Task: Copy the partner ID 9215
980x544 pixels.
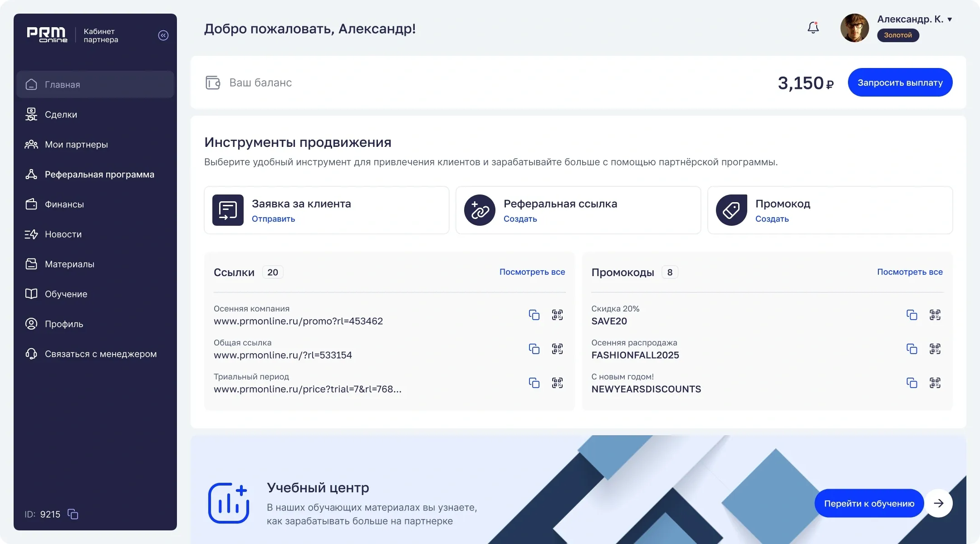Action: (x=73, y=514)
